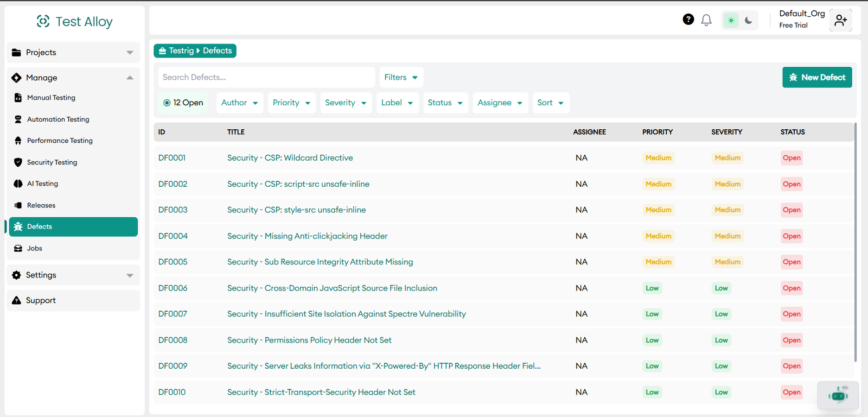Open 'Security - Strict-Transport-Security Header Not Set' title

click(x=321, y=393)
